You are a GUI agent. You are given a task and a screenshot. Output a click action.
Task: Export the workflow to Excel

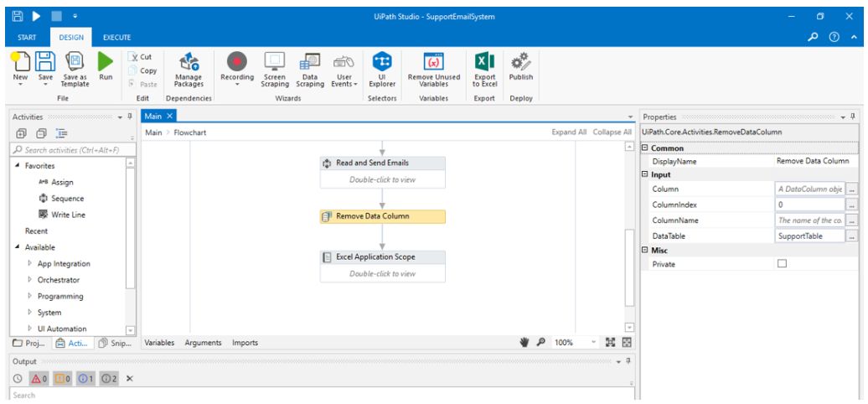(x=485, y=70)
